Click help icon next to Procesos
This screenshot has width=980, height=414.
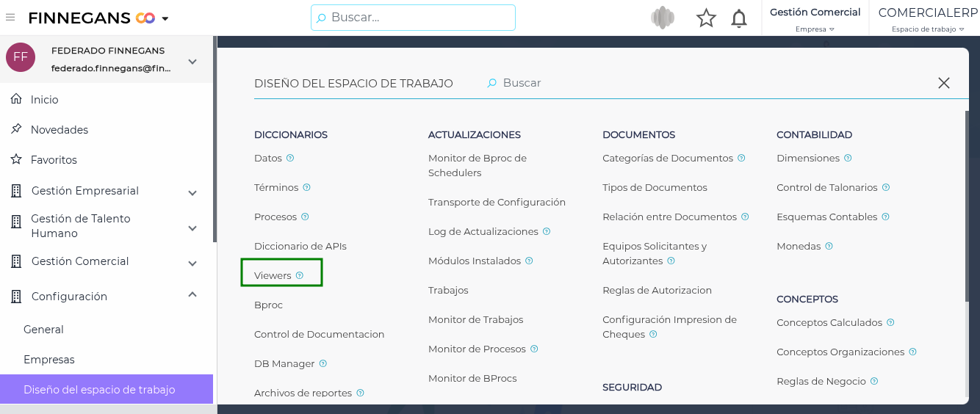pyautogui.click(x=306, y=217)
